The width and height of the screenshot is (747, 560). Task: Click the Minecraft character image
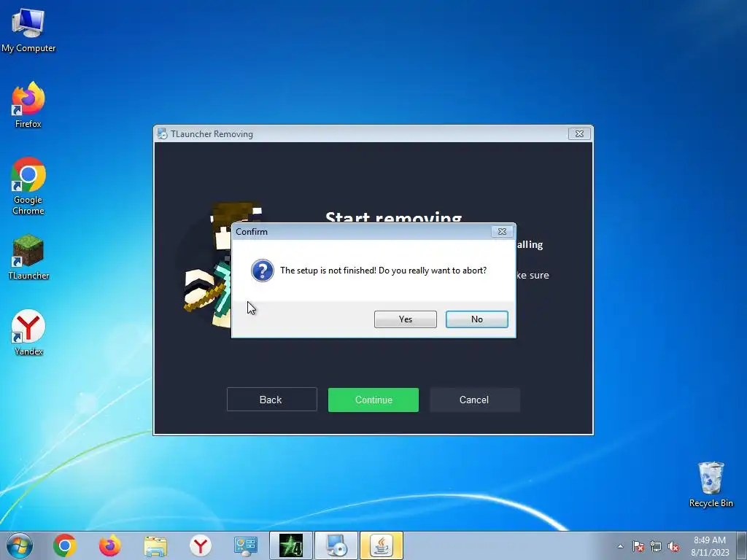click(208, 264)
